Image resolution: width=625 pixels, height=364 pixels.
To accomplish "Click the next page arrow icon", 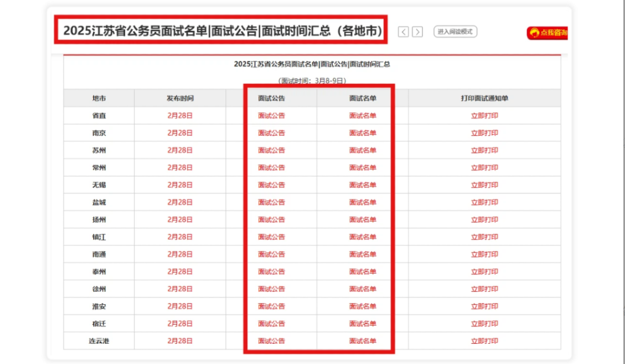I will coord(417,32).
